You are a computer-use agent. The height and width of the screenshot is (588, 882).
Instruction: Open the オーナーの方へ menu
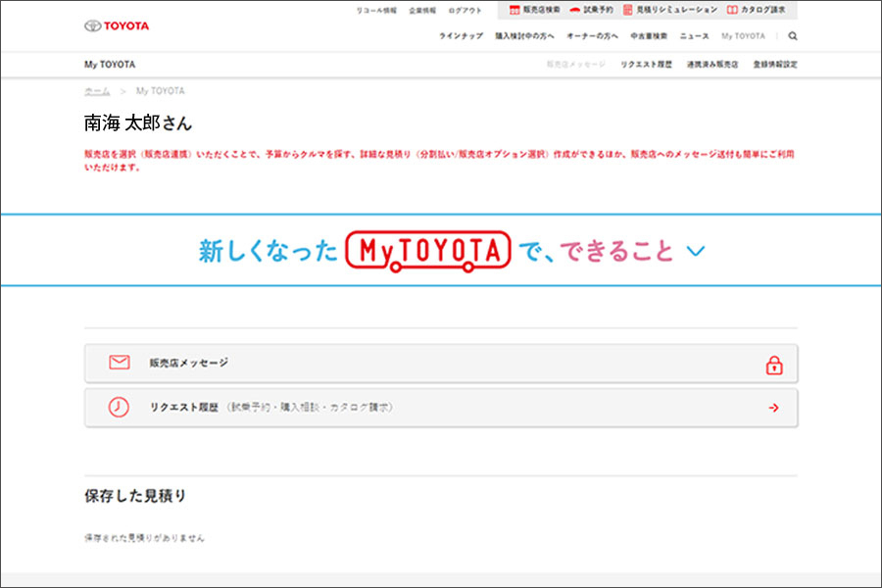pos(592,36)
